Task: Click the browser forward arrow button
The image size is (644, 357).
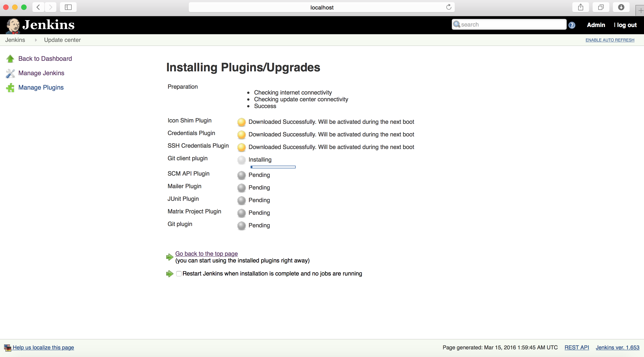Action: tap(51, 7)
